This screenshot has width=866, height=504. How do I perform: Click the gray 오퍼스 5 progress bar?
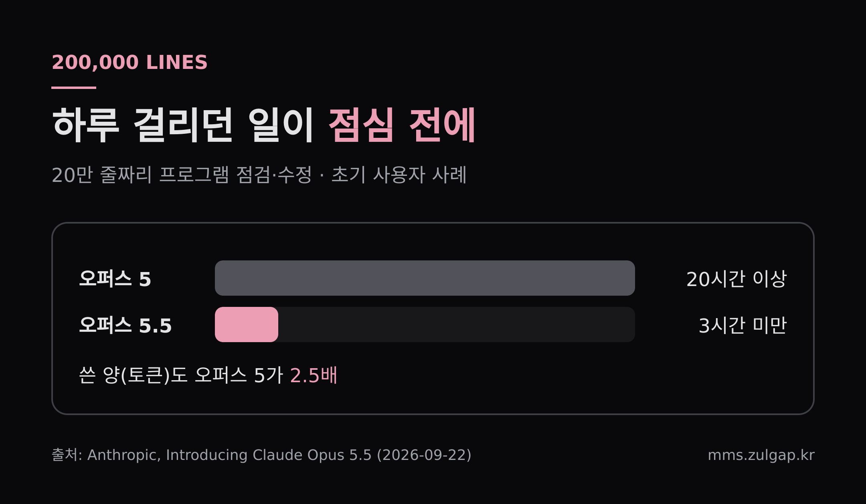point(425,278)
